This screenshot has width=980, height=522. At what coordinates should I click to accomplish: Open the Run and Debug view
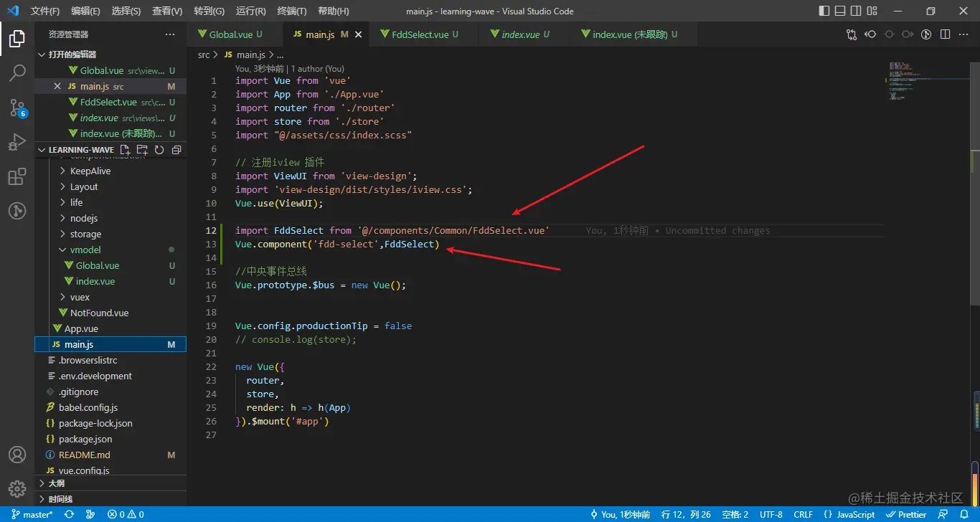[17, 142]
